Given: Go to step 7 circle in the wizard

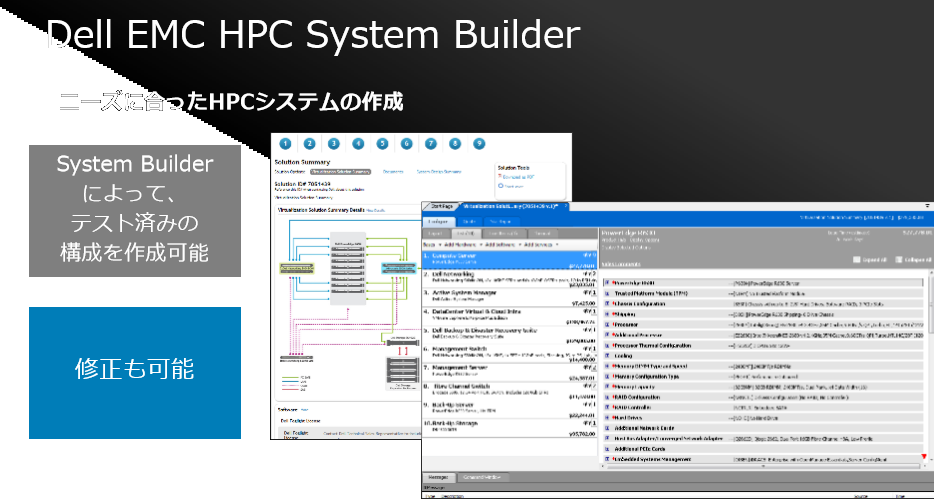Looking at the screenshot, I should pos(431,144).
